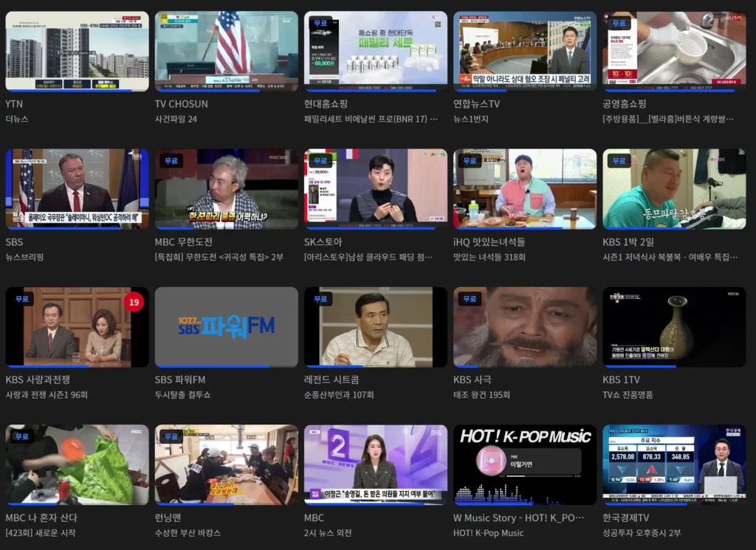Click the 레전드 시트콤 title
The height and width of the screenshot is (550, 756).
(331, 380)
